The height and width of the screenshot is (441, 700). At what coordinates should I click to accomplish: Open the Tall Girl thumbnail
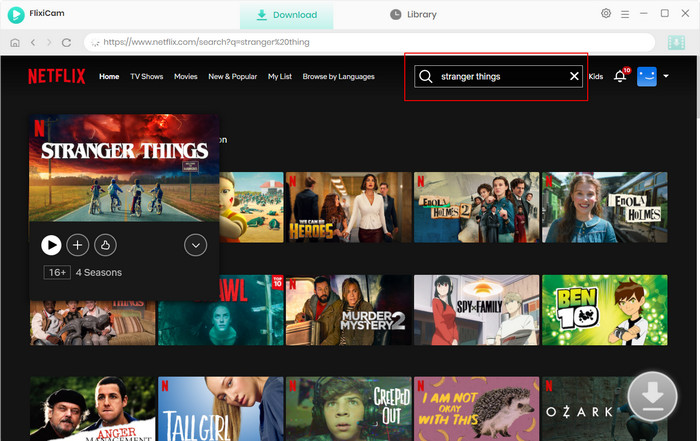point(221,409)
